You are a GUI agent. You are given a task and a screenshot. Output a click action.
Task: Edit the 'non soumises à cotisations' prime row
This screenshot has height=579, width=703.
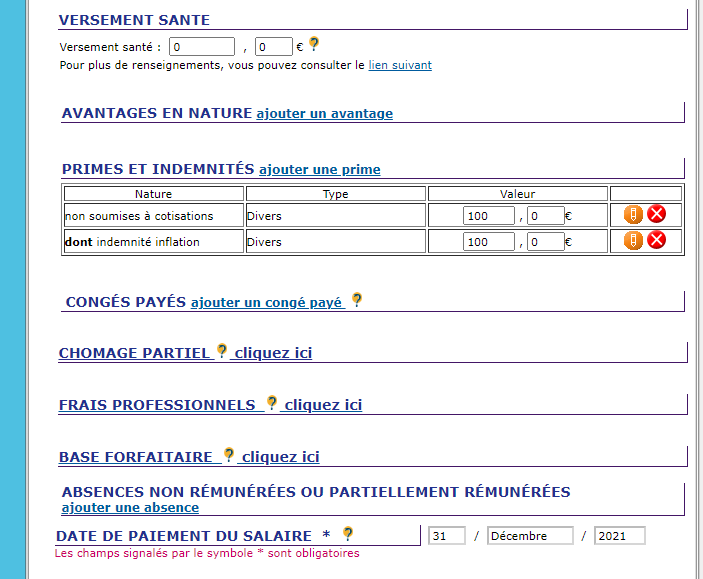[633, 214]
